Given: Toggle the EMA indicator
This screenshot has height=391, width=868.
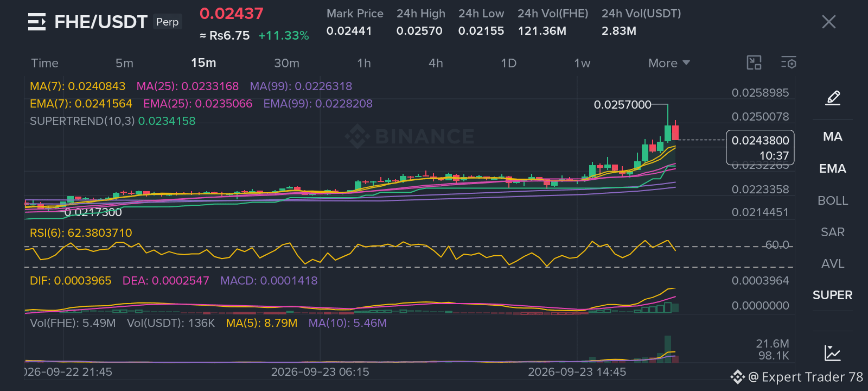Looking at the screenshot, I should 833,168.
